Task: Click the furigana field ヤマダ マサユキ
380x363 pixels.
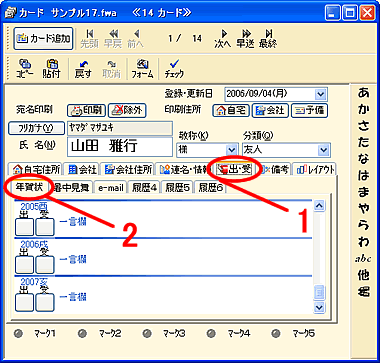Action: point(120,128)
